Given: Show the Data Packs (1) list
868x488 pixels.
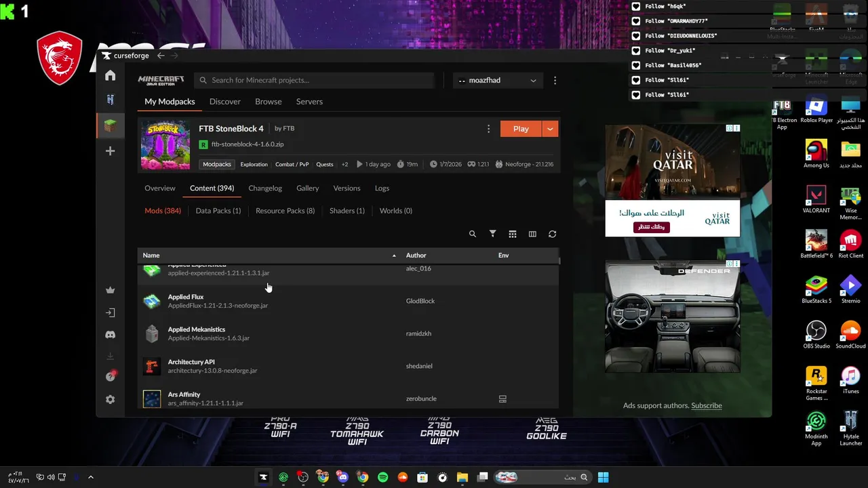Looking at the screenshot, I should tap(218, 211).
